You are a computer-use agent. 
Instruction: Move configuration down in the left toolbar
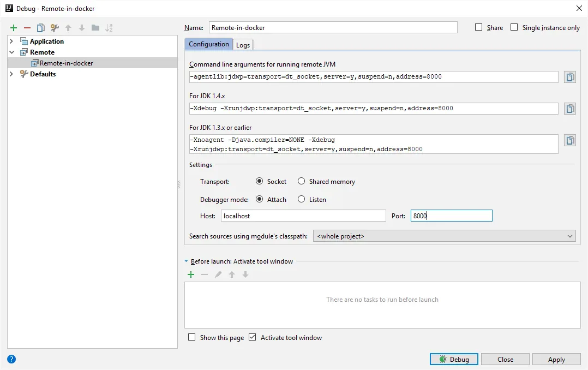[x=82, y=28]
